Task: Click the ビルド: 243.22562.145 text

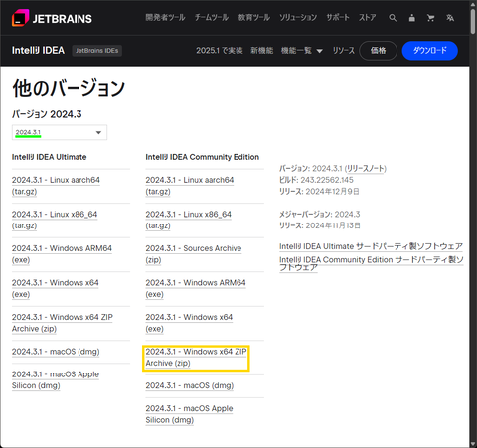Action: tap(316, 180)
